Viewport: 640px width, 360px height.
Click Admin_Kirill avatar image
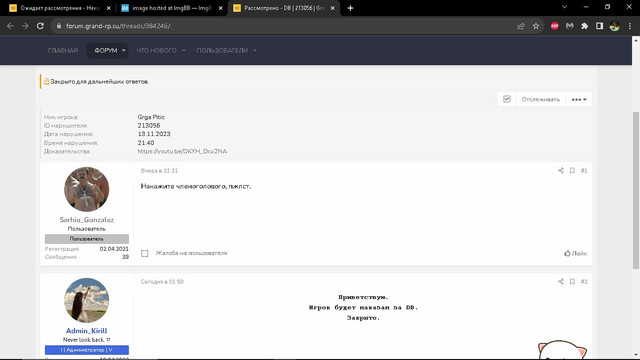pos(87,300)
